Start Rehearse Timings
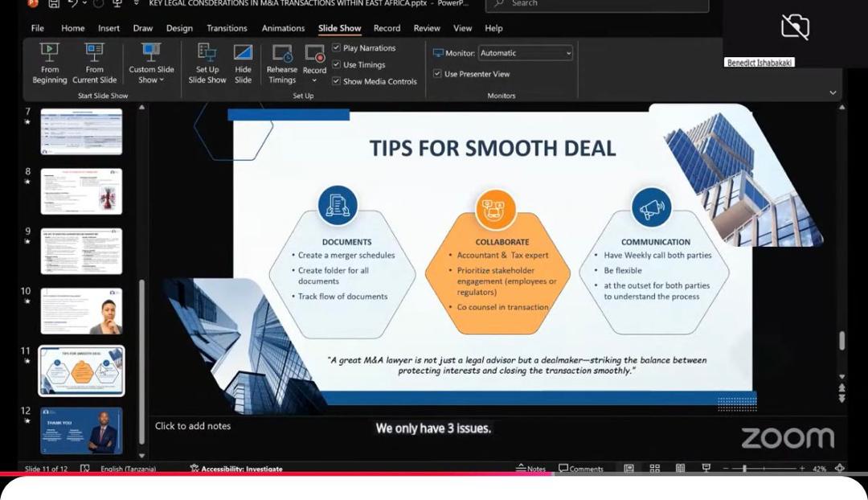 282,63
